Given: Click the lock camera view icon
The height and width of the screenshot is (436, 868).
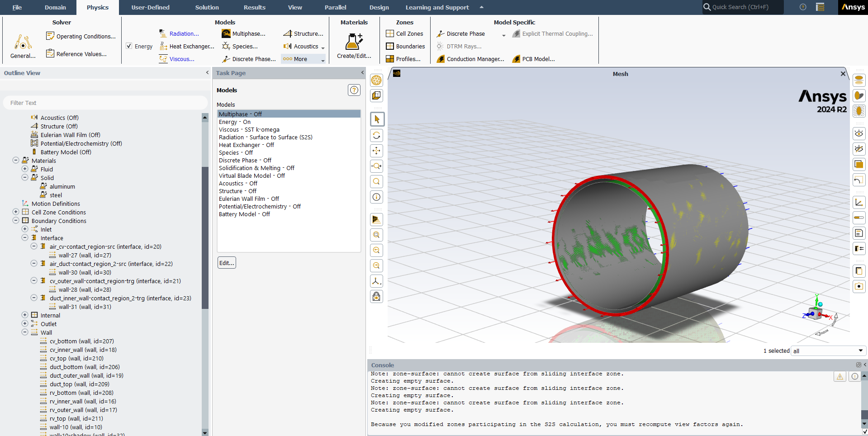Looking at the screenshot, I should coord(376,296).
